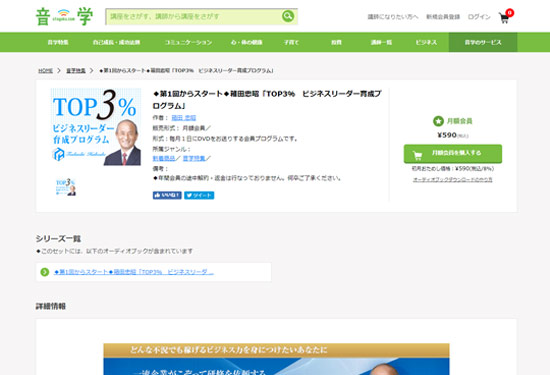Click the green star 月額会員 icon
Image resolution: width=550 pixels, height=375 pixels.
point(438,121)
